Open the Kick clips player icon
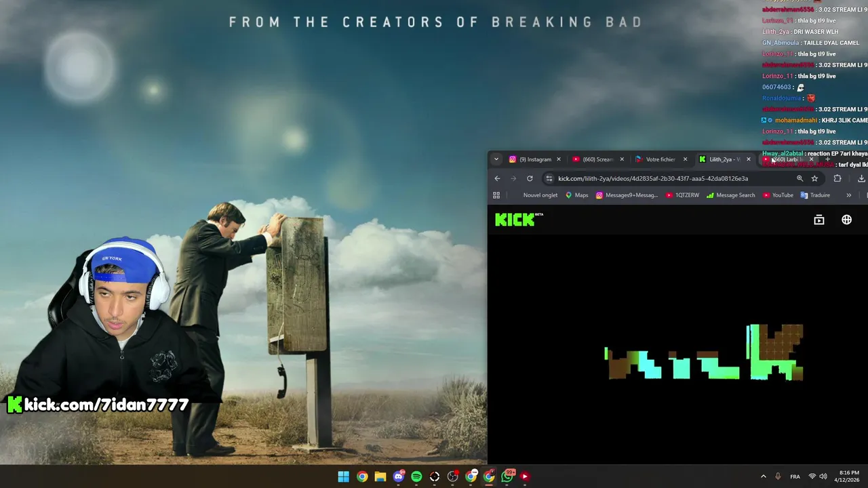 (819, 220)
